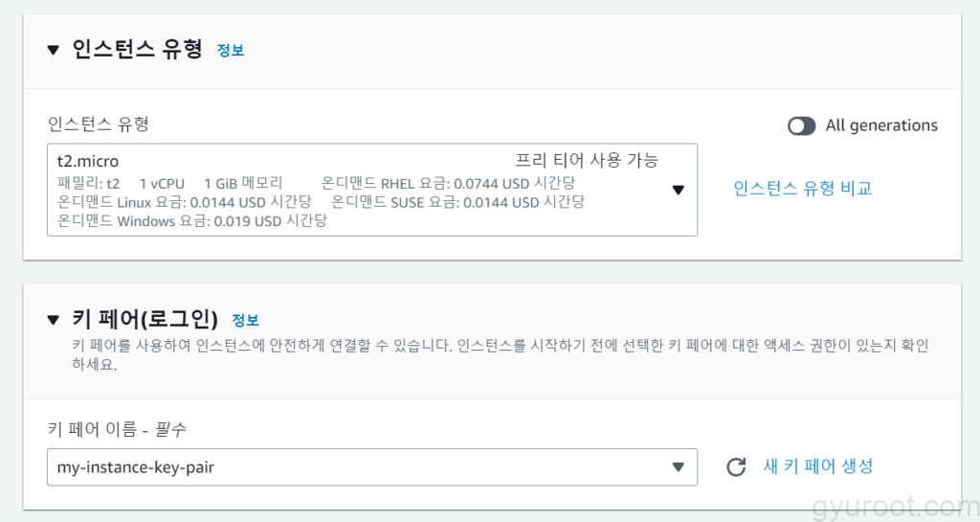Click the 온디맨드 Windows 요금 pricing line
980x522 pixels.
click(x=192, y=220)
